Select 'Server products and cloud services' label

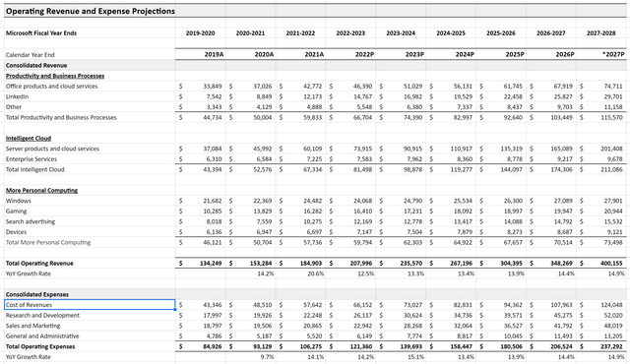[x=52, y=149]
